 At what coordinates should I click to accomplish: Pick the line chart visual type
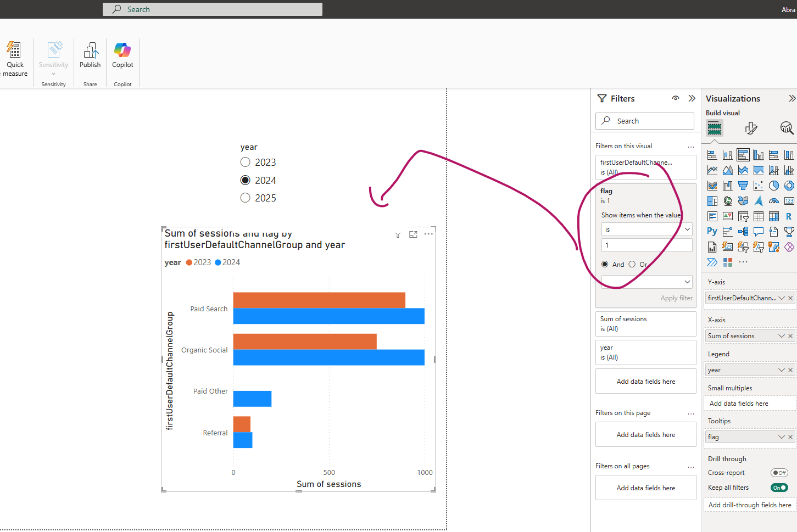click(x=712, y=170)
